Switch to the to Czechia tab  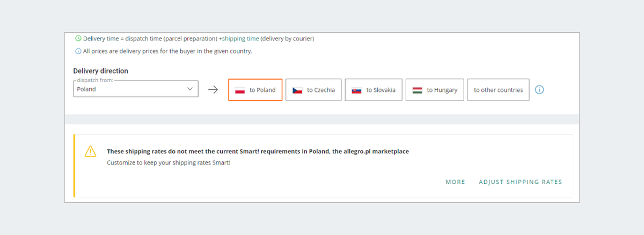tap(313, 90)
